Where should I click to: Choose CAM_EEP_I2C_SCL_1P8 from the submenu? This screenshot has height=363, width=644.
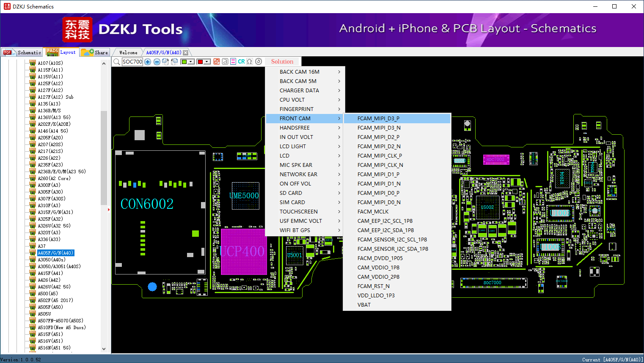point(397,221)
